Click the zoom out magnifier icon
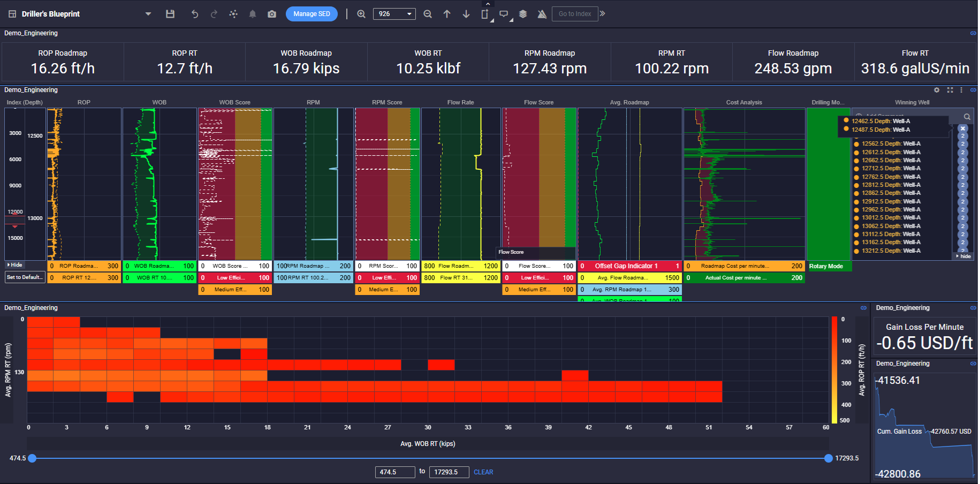The width and height of the screenshot is (980, 484). [x=428, y=14]
